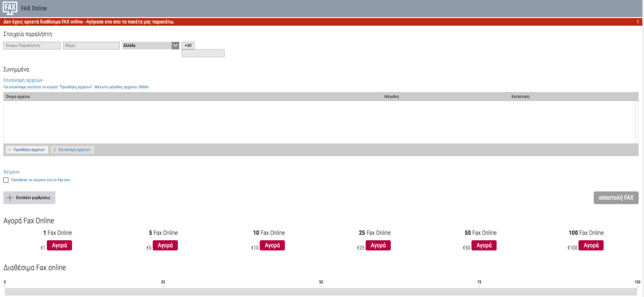The image size is (644, 297).
Task: Click the 25 marker on the availability scale
Action: [163, 282]
